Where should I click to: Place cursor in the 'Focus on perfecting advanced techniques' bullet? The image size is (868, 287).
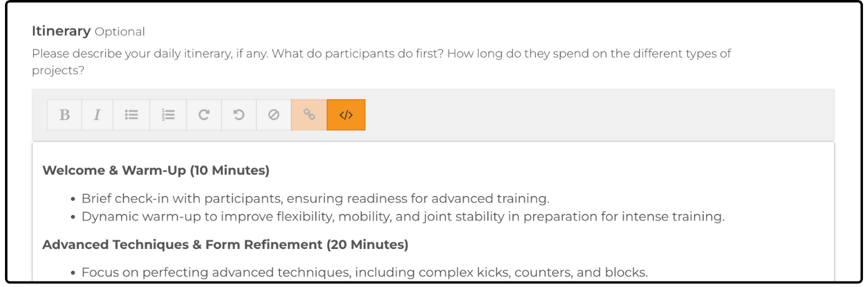point(365,273)
